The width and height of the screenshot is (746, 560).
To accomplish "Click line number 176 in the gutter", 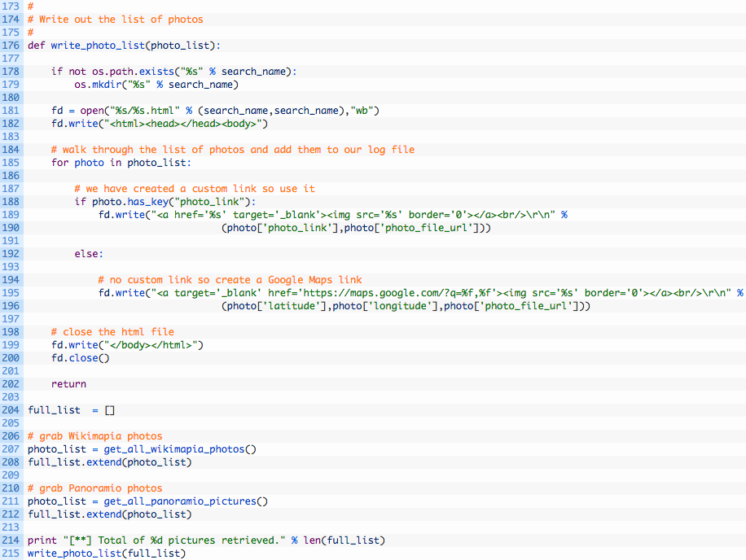I will [x=11, y=46].
